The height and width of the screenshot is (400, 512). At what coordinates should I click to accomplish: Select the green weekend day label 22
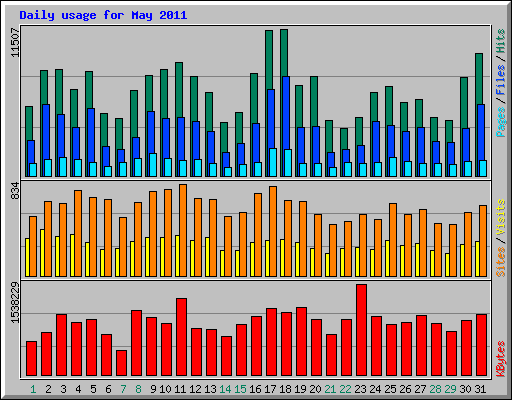tap(345, 389)
